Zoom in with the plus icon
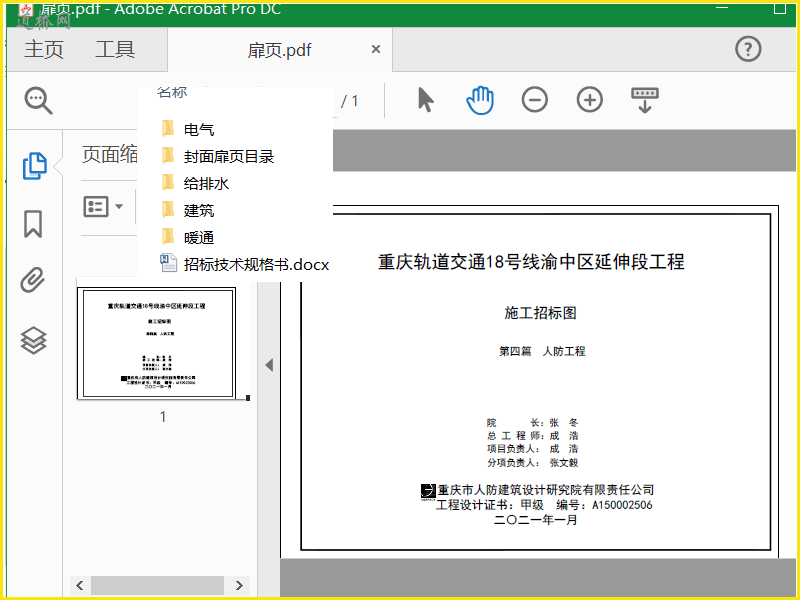This screenshot has height=600, width=800. (590, 99)
